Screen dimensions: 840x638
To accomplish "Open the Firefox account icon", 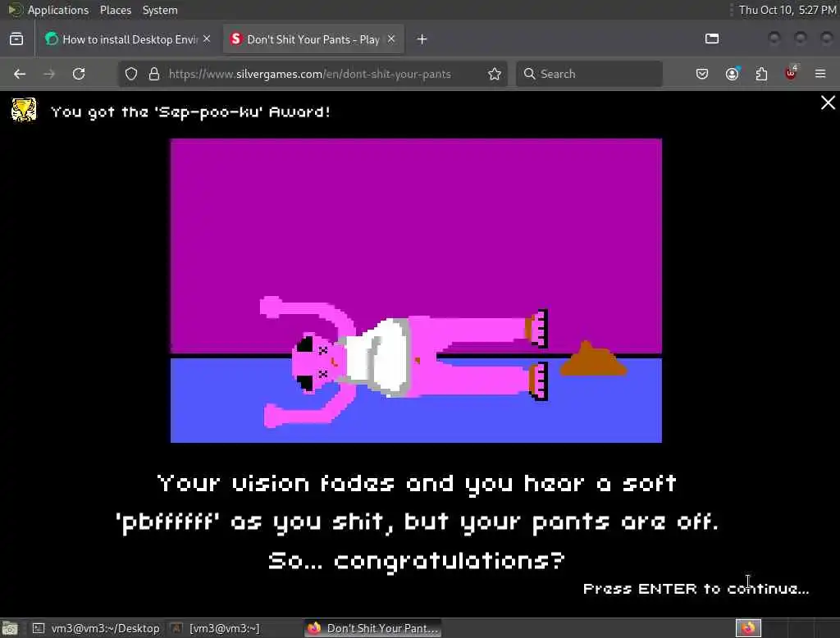I will pyautogui.click(x=733, y=74).
